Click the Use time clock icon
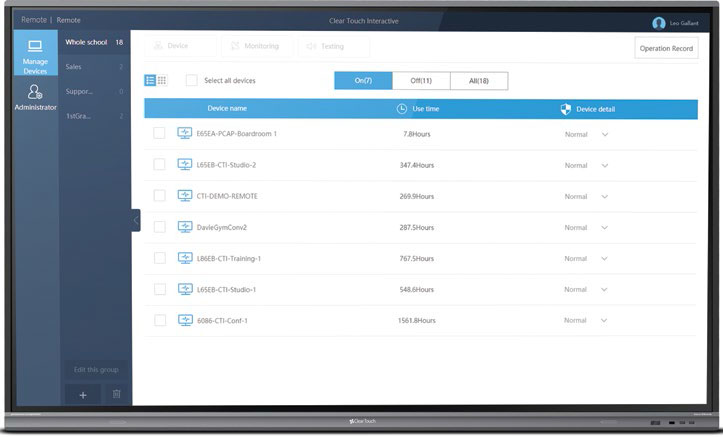 tap(402, 109)
